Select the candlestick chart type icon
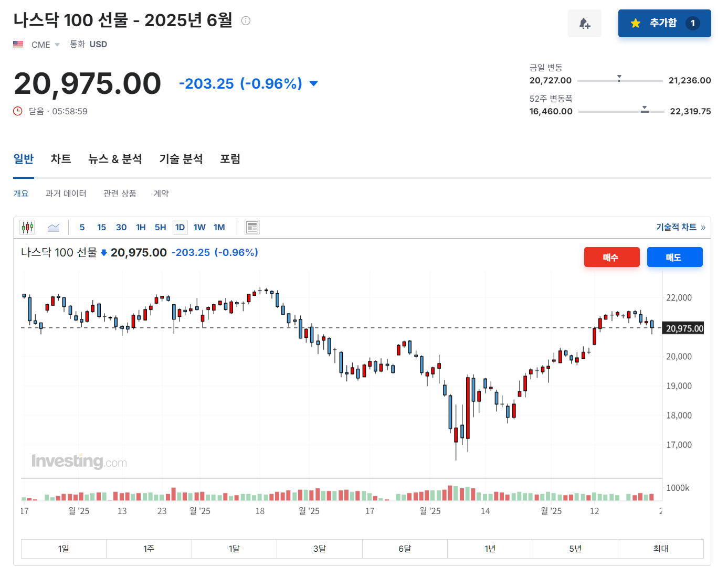This screenshot has width=728, height=578. tap(27, 227)
